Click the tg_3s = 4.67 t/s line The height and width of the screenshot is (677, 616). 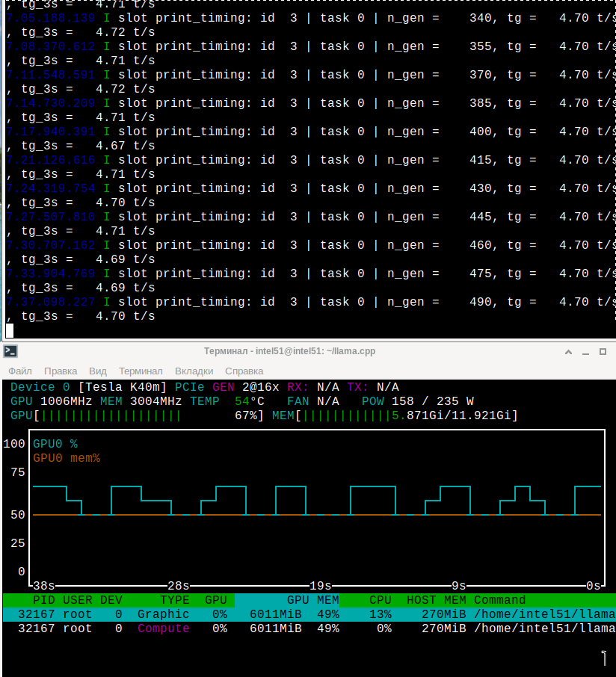[81, 146]
